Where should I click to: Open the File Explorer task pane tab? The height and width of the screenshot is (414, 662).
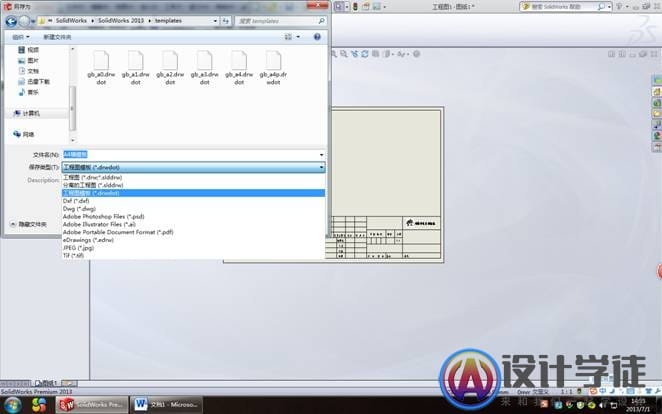[657, 114]
